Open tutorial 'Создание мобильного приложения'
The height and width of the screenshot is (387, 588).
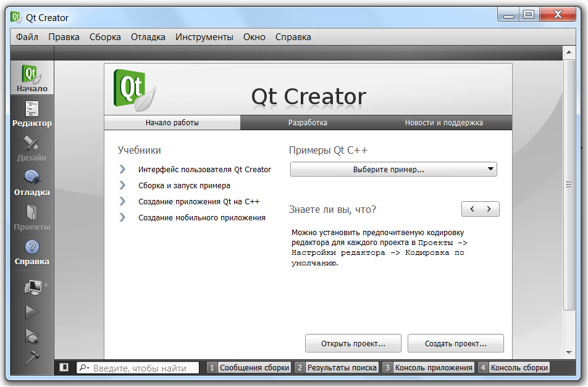[x=202, y=218]
